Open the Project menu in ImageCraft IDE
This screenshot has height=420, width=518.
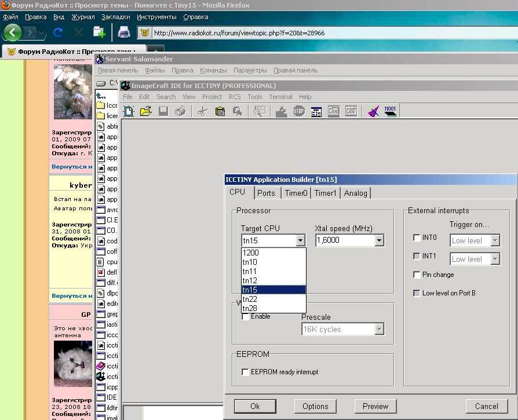[211, 97]
